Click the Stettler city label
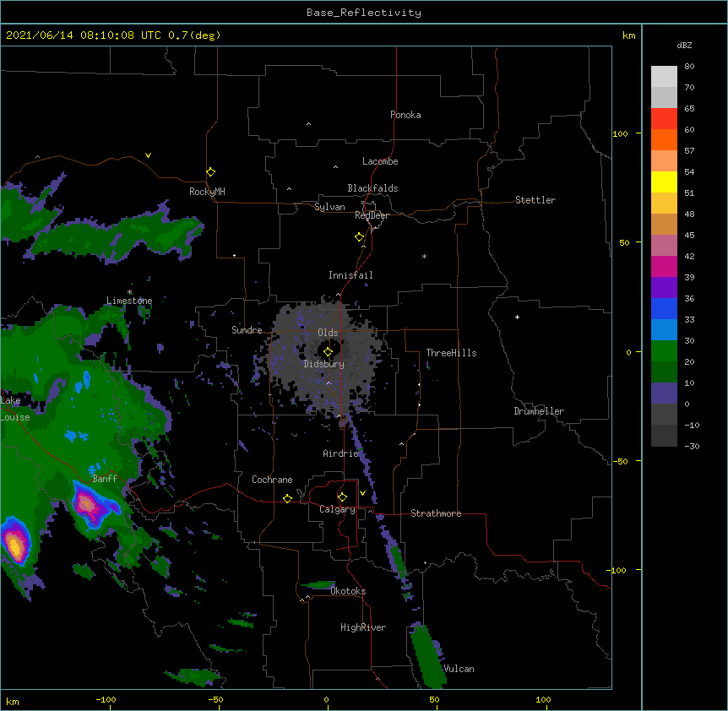The width and height of the screenshot is (728, 711). [x=535, y=200]
